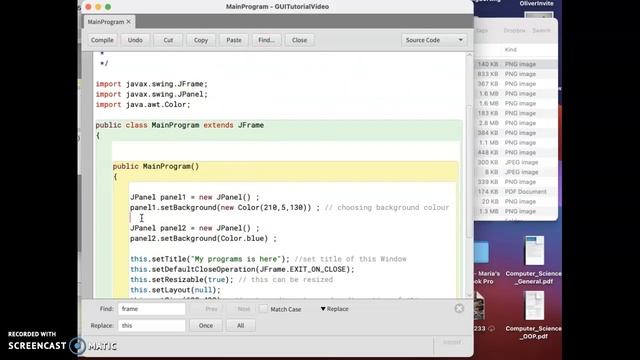Viewport: 640px width, 360px height.
Task: Click the Copy button
Action: (x=201, y=40)
